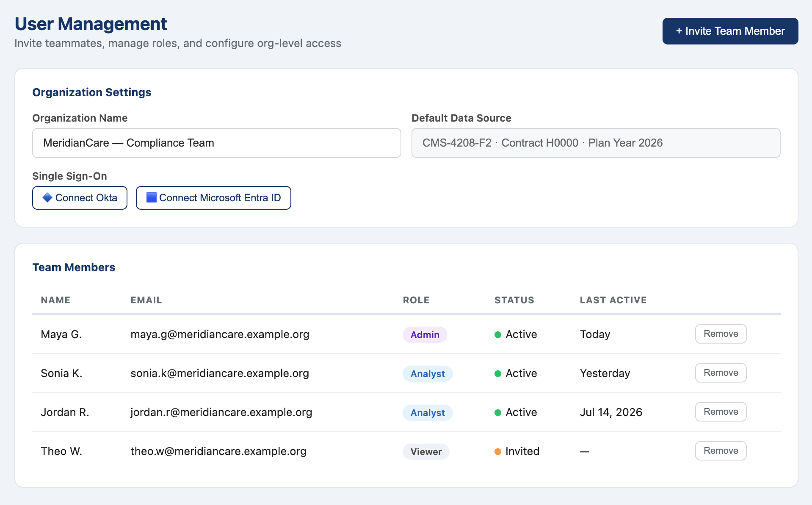This screenshot has height=505, width=812.
Task: Select email jordan.r@meridiancare.example.org
Action: [x=221, y=412]
